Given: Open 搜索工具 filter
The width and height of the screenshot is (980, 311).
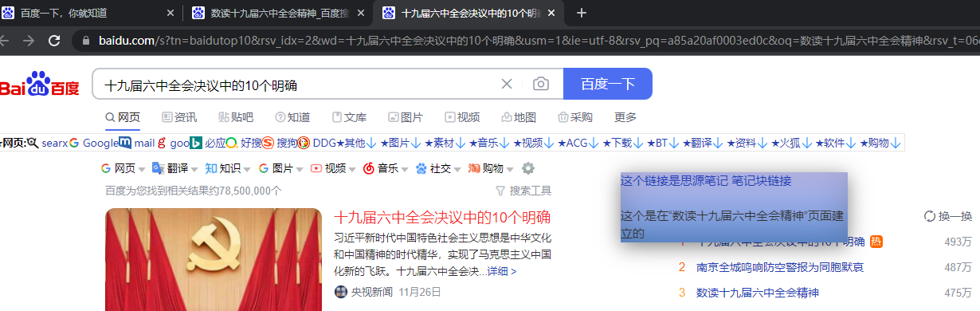Looking at the screenshot, I should coord(523,191).
